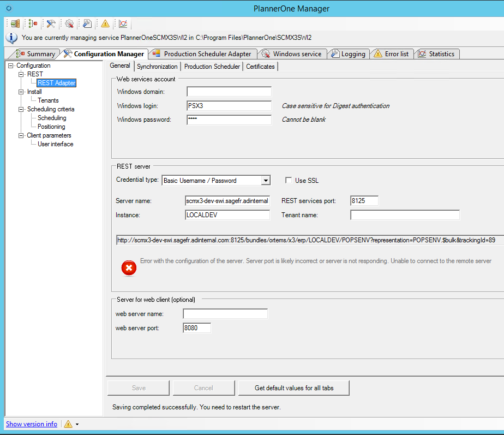Click Get default values for all tabs
The image size is (504, 435).
coord(294,388)
